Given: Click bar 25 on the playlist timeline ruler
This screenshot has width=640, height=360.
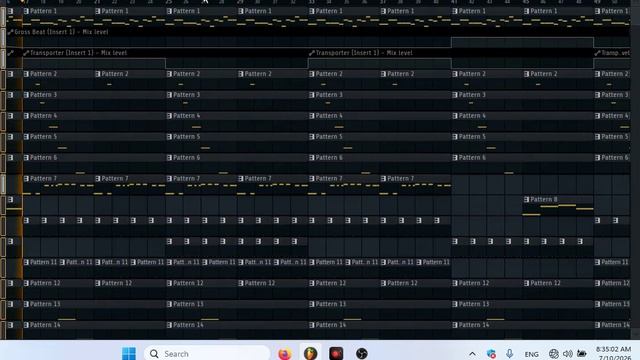Looking at the screenshot, I should coord(169,2).
